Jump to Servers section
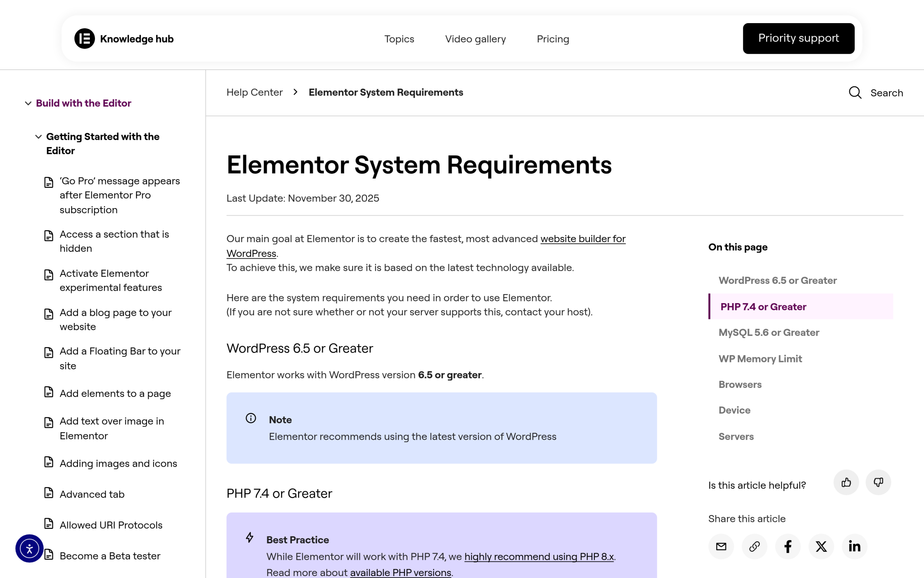Image resolution: width=924 pixels, height=578 pixels. point(736,436)
